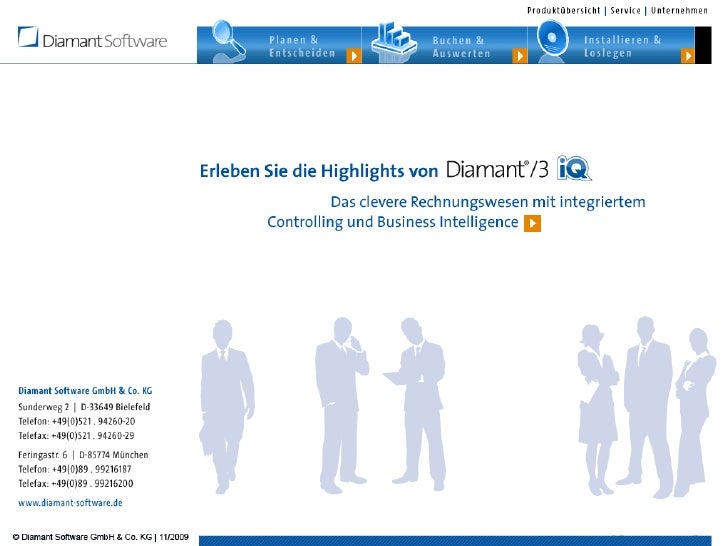Image resolution: width=728 pixels, height=546 pixels.
Task: Click Sunderweg 2 Bielefeld address line
Action: coord(84,407)
